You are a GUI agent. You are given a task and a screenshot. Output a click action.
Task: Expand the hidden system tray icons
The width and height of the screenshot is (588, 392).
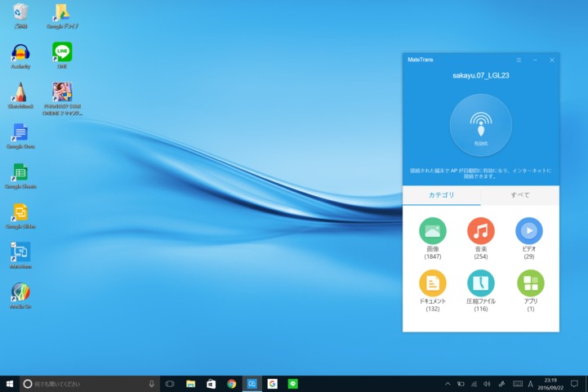(448, 384)
